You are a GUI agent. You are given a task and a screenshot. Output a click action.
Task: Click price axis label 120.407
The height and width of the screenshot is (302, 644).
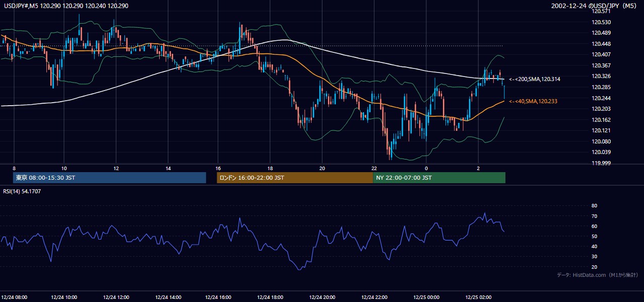[602, 54]
